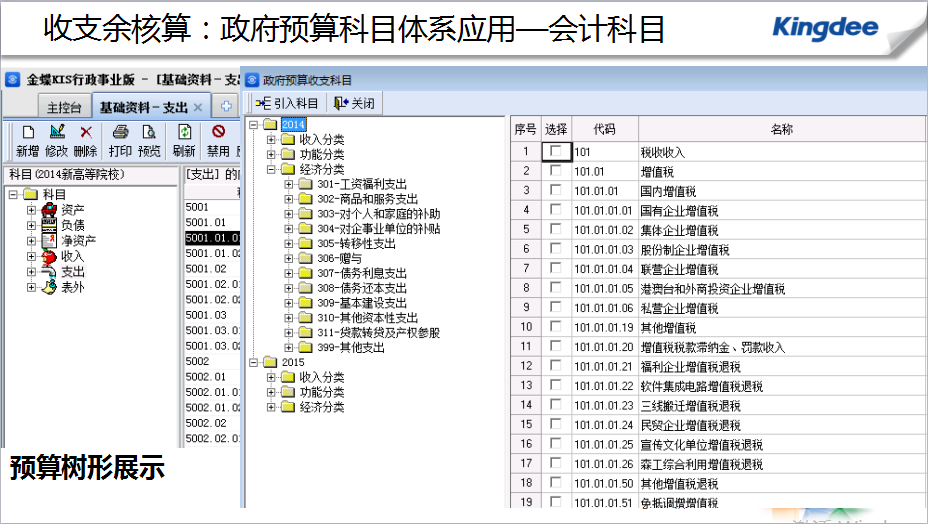Check the box for 101.01 增值税
Image resolution: width=928 pixels, height=524 pixels.
click(x=556, y=171)
